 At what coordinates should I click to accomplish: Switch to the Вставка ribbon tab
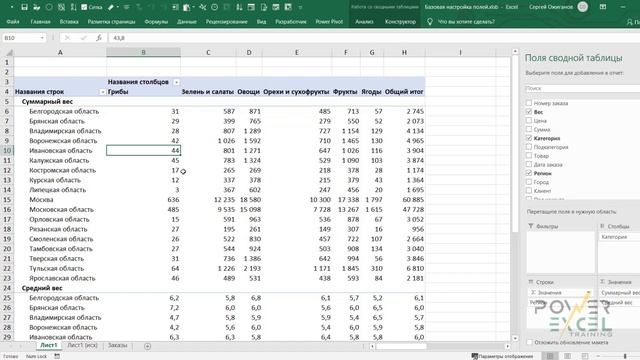pos(69,22)
